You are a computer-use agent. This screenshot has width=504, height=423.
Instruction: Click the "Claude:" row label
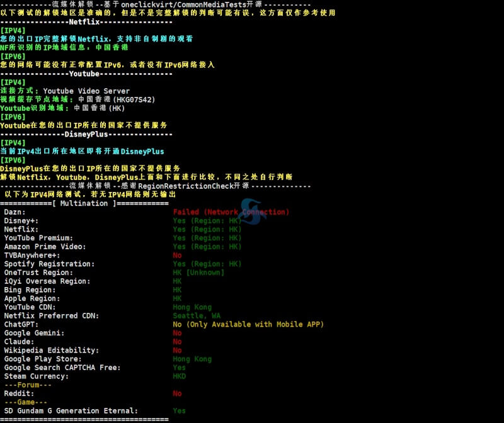pos(19,342)
